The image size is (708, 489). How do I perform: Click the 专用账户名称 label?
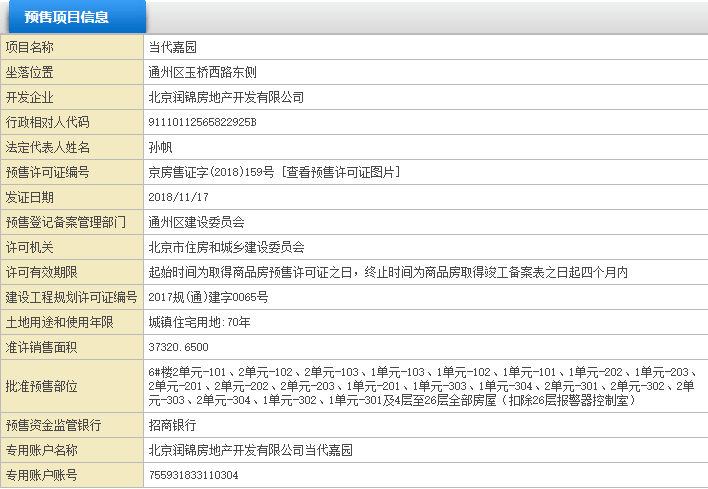42,450
